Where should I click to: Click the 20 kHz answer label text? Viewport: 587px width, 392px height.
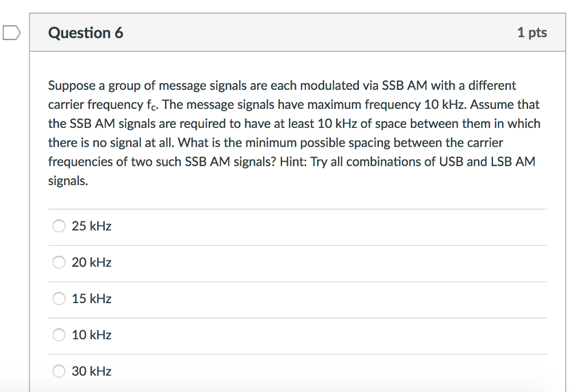91,262
